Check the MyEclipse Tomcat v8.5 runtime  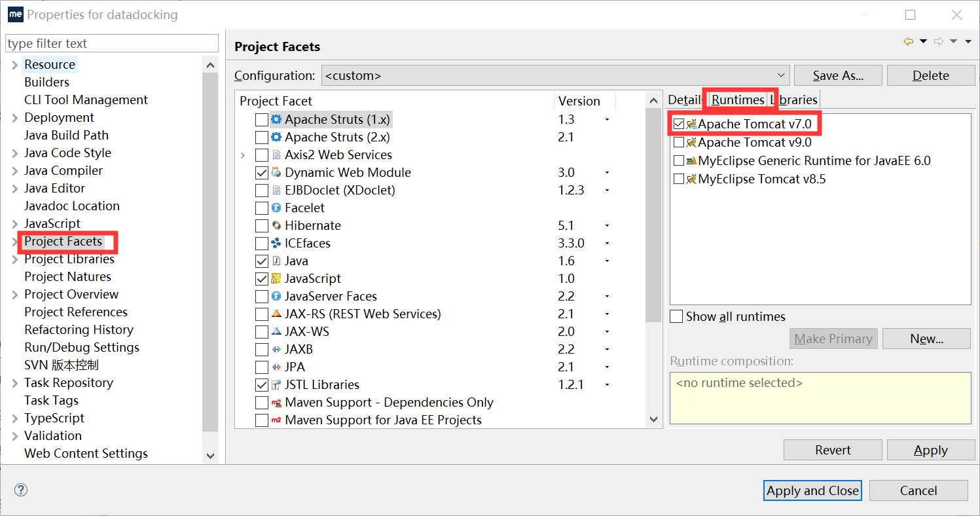tap(679, 179)
